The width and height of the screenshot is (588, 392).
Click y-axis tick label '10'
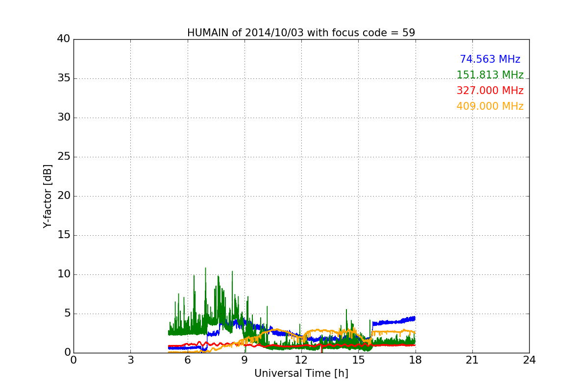click(x=64, y=274)
